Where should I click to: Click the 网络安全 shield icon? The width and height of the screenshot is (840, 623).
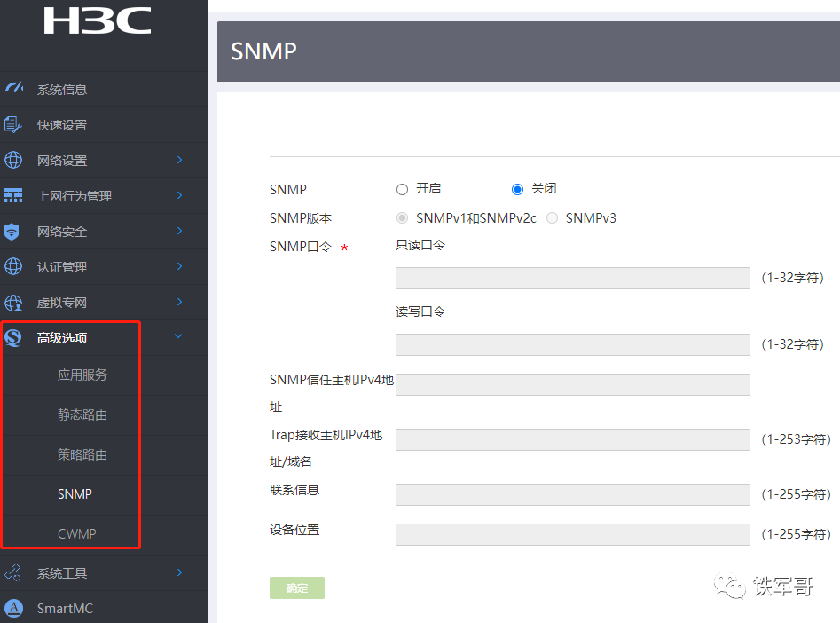click(12, 232)
